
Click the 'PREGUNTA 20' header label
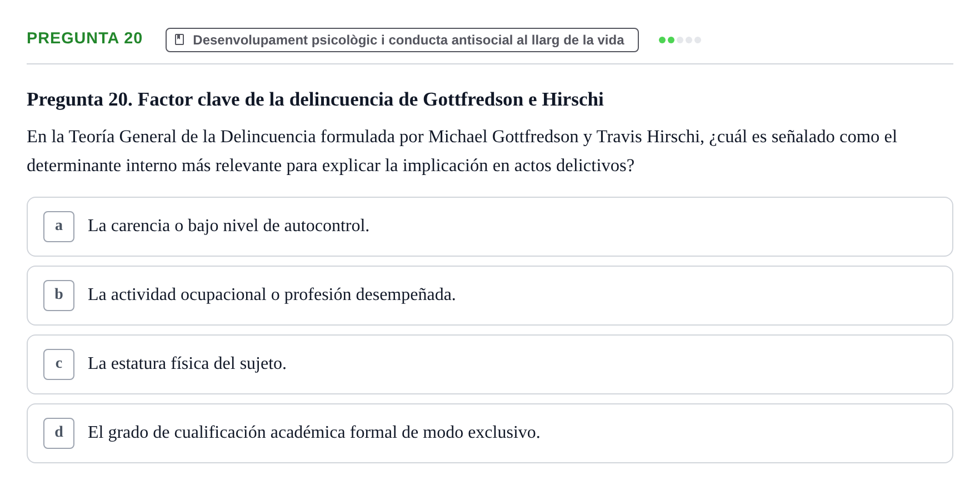coord(84,38)
